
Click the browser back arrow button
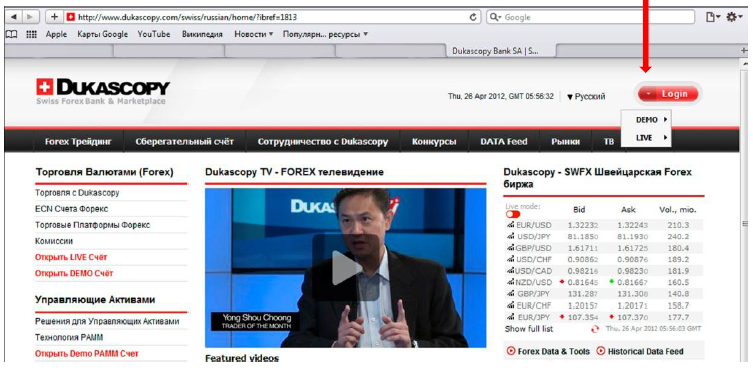coord(13,17)
